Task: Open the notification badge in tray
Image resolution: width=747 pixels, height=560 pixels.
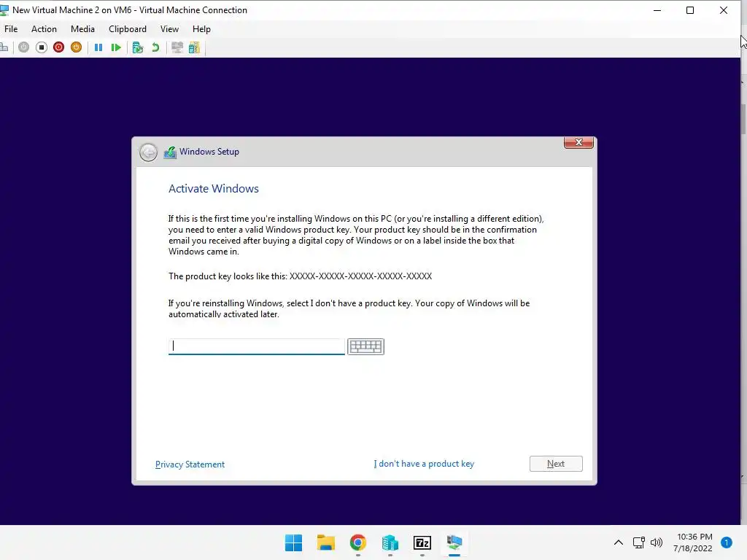Action: click(727, 542)
